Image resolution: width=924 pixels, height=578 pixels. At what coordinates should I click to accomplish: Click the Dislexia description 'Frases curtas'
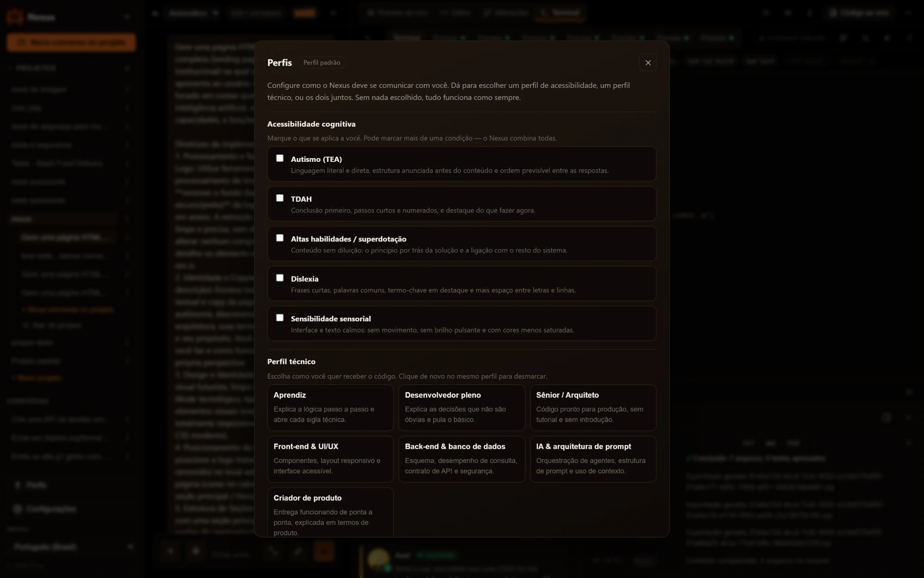click(433, 290)
